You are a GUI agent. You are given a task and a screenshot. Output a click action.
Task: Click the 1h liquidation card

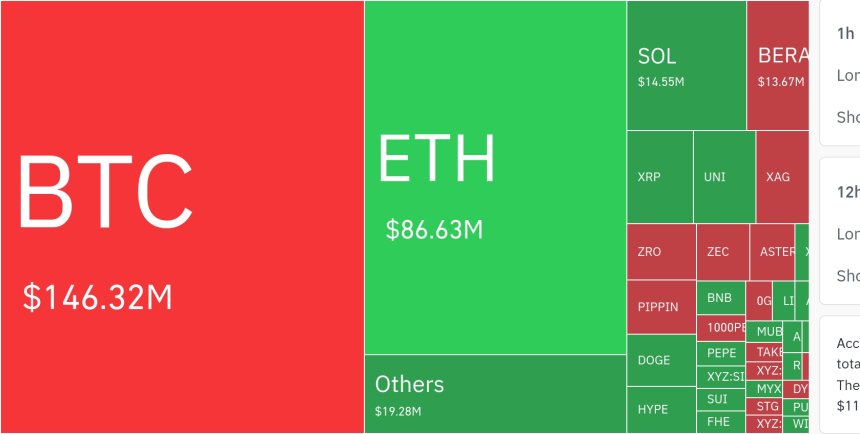coord(840,70)
